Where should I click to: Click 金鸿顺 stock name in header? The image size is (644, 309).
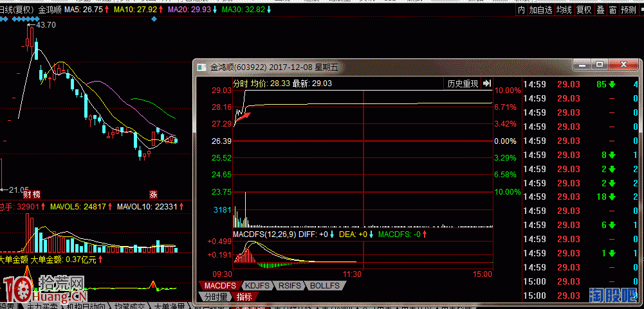[x=50, y=9]
